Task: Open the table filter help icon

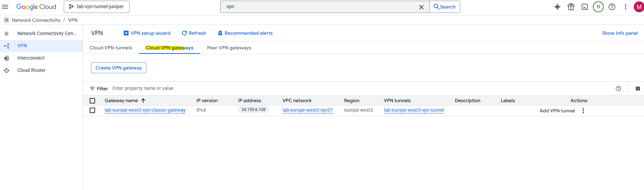Action: [618, 89]
